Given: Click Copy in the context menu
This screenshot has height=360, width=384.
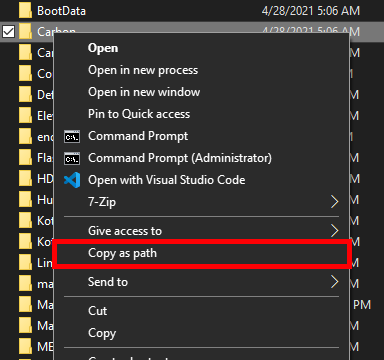Looking at the screenshot, I should (102, 333).
